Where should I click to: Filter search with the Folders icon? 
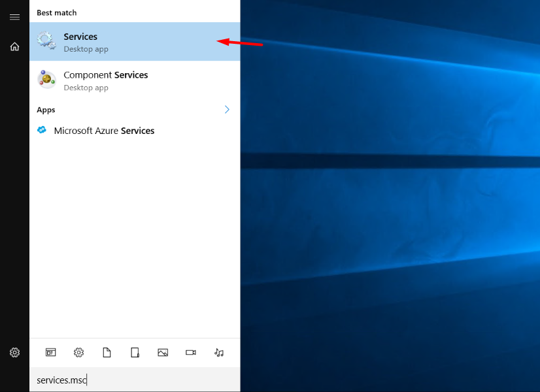pos(135,352)
